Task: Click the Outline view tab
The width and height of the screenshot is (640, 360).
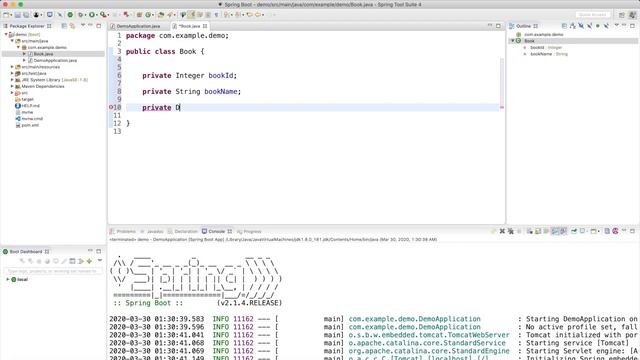Action: tap(523, 26)
